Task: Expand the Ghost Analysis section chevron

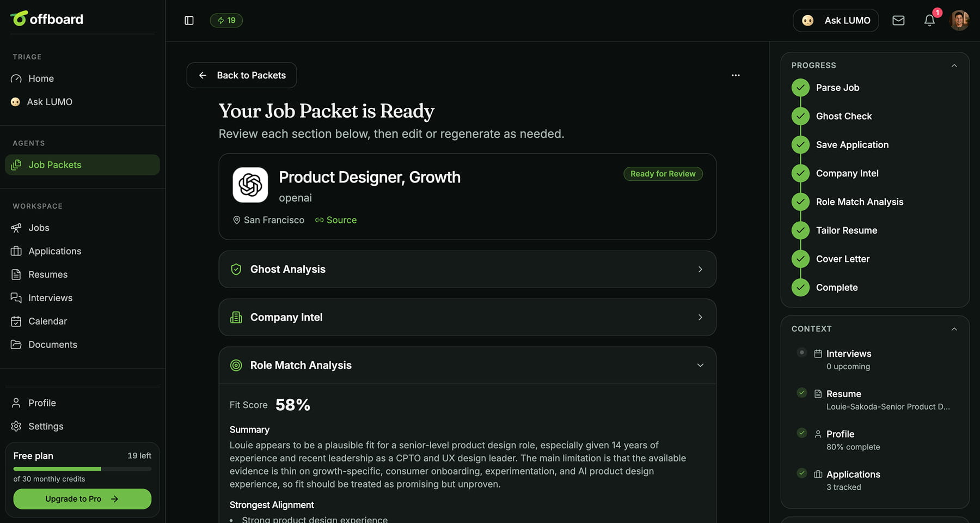Action: (x=700, y=269)
